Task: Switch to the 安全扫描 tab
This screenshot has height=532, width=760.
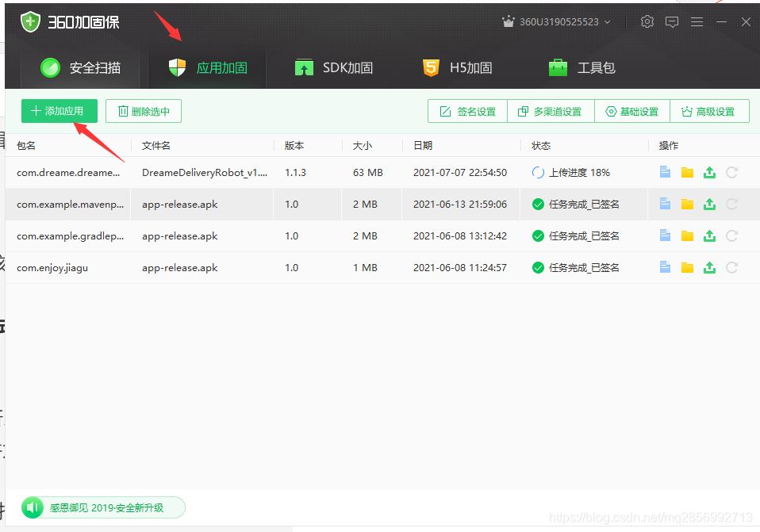Action: click(80, 68)
